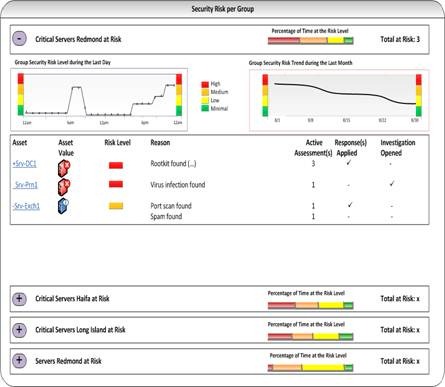Open the Srv-Prn1 asset link
The height and width of the screenshot is (387, 445).
click(x=25, y=185)
